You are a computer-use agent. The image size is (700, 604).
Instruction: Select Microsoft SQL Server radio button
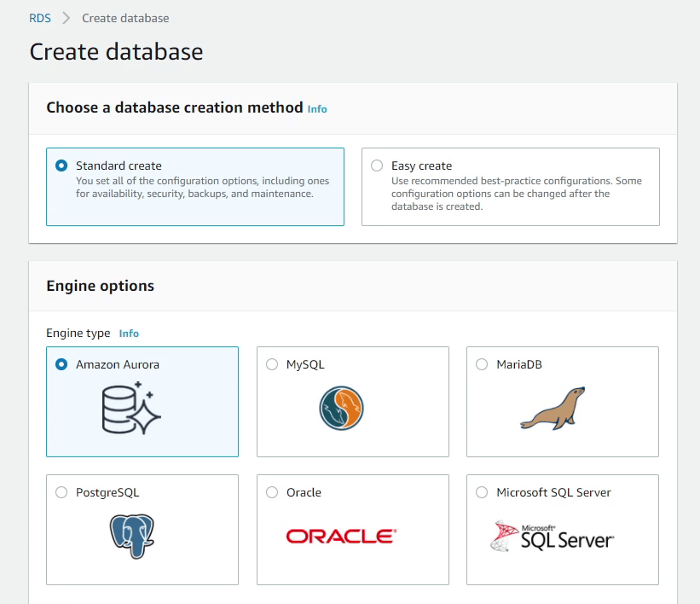(482, 492)
